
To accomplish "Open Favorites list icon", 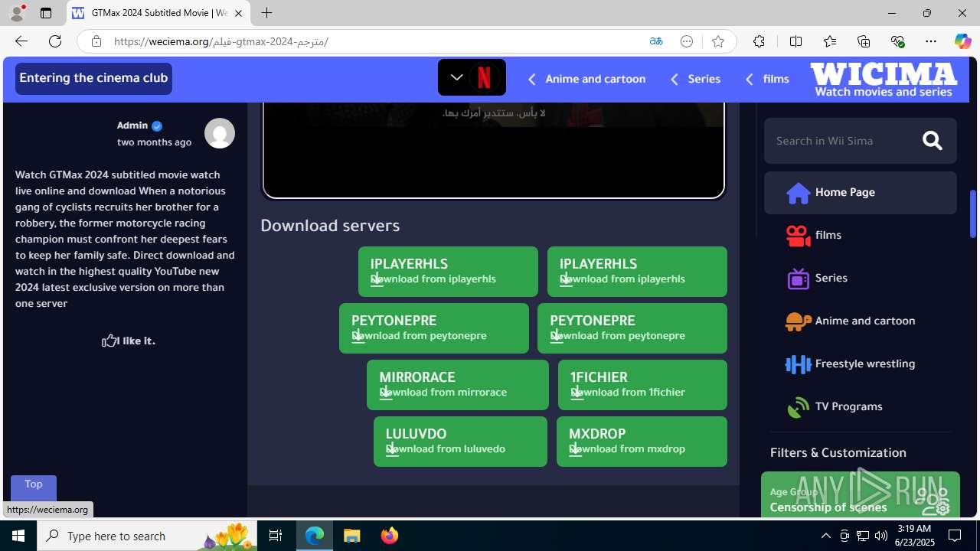I will pos(830,41).
